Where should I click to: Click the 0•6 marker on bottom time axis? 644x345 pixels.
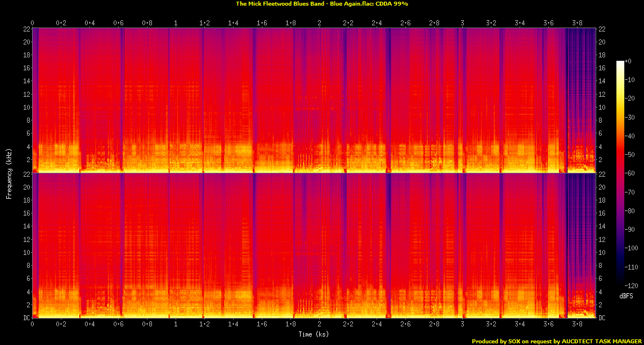(119, 325)
